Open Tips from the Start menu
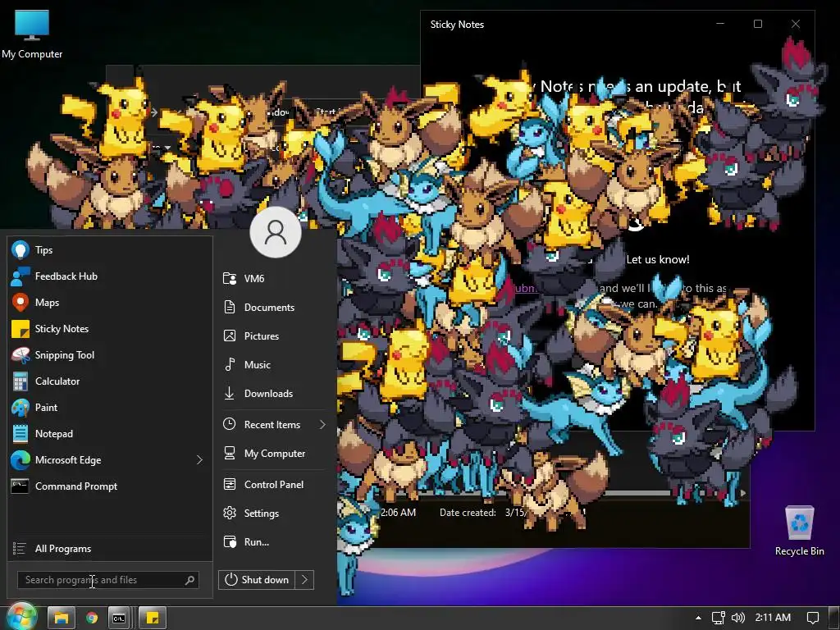Viewport: 840px width, 630px height. [110, 249]
